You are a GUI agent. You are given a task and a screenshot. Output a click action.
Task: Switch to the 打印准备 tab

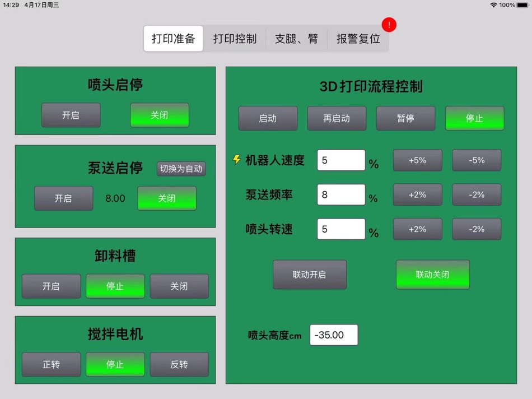pyautogui.click(x=173, y=39)
